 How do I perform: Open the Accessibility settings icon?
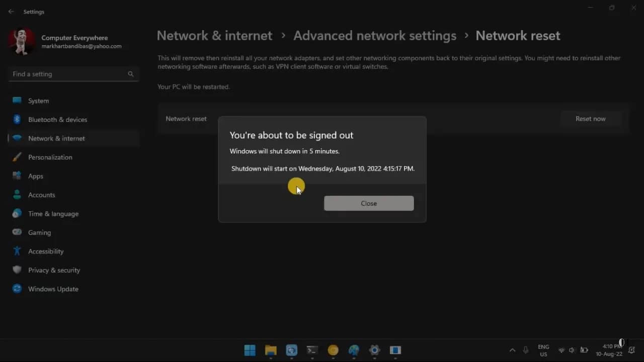pos(17,251)
